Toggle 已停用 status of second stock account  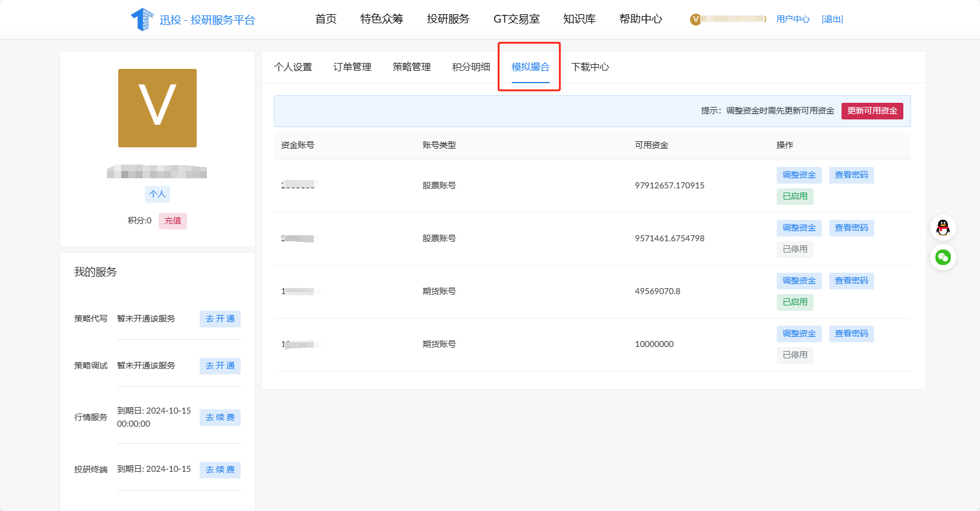tap(795, 250)
